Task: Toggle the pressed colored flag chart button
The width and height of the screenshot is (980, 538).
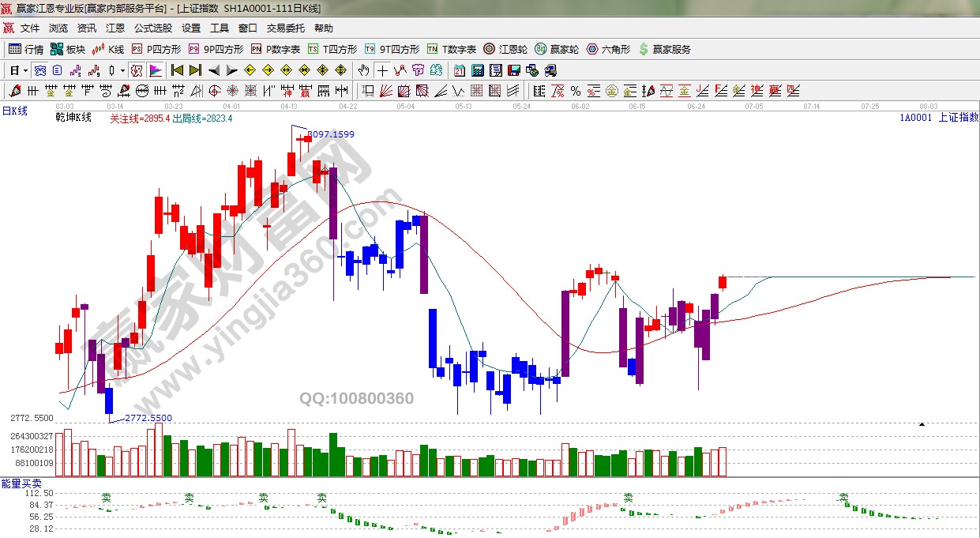Action: point(155,70)
